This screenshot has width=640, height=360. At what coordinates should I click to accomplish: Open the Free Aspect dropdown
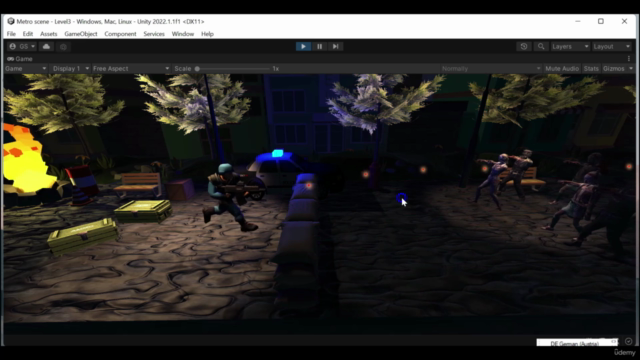pyautogui.click(x=131, y=69)
